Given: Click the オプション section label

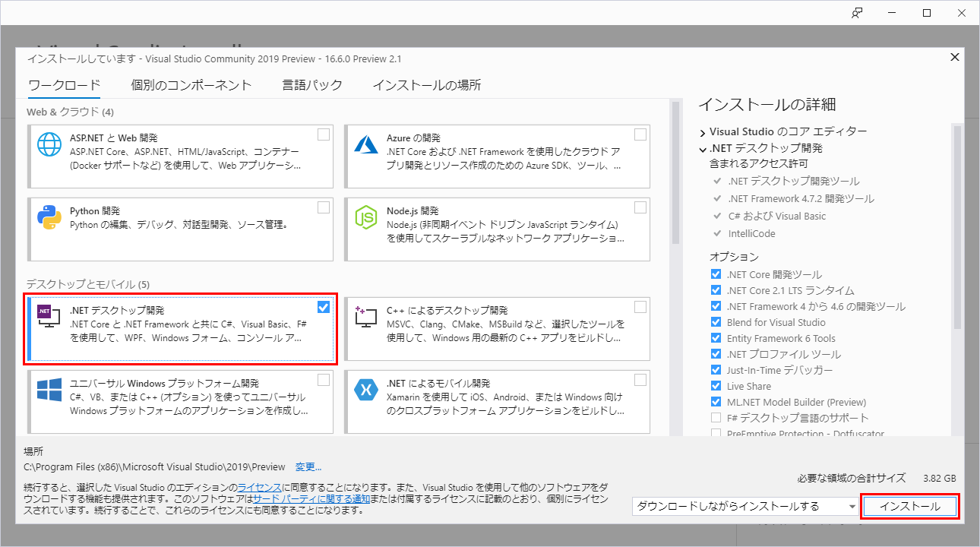Looking at the screenshot, I should coord(734,257).
